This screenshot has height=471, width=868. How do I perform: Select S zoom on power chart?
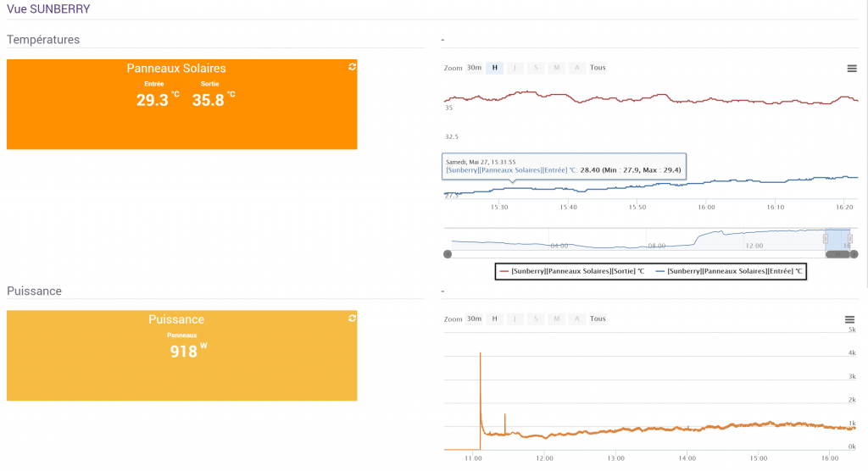[x=536, y=319]
